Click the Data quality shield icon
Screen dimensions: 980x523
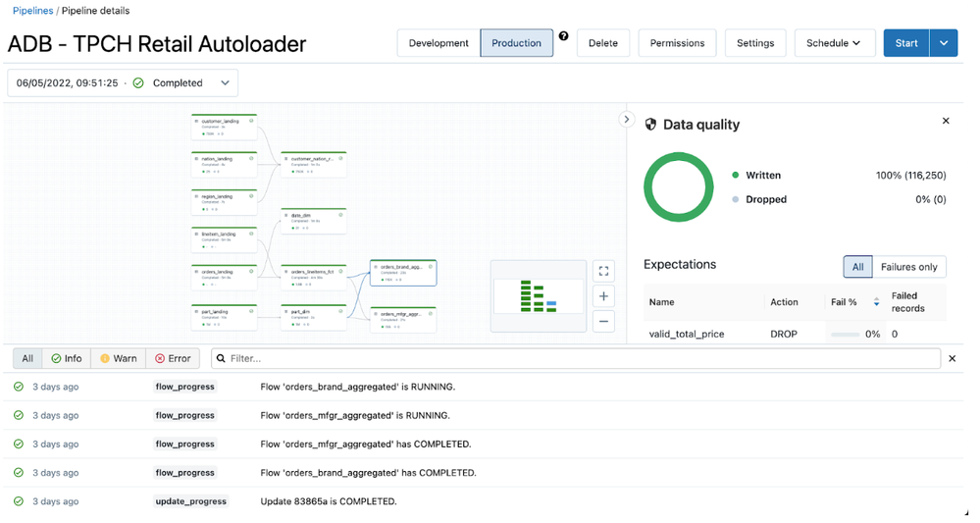(650, 125)
